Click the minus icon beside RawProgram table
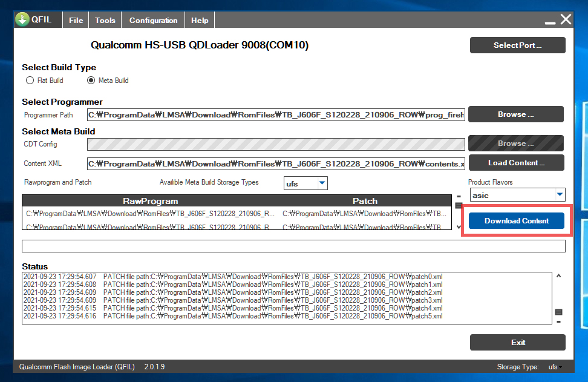The height and width of the screenshot is (382, 588). tap(459, 197)
